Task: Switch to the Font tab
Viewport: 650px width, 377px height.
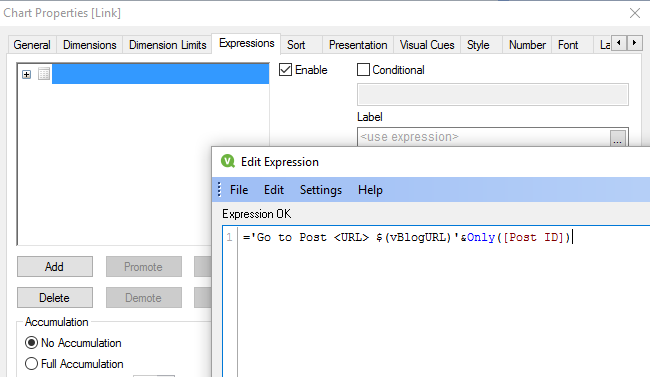Action: 568,45
